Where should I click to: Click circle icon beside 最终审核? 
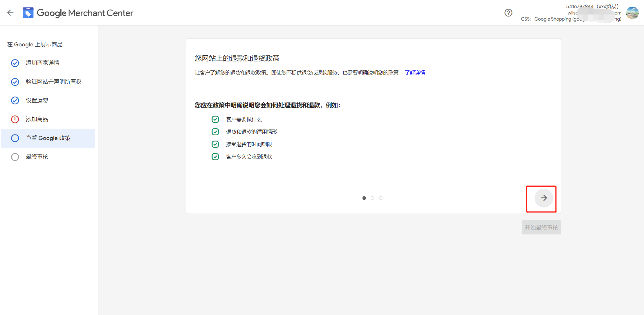[15, 157]
